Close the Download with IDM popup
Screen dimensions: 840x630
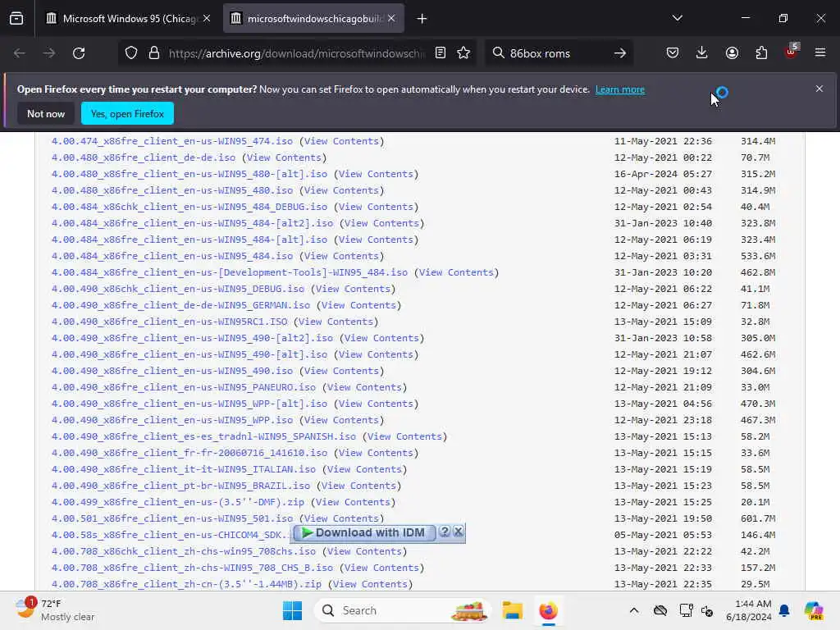point(459,532)
